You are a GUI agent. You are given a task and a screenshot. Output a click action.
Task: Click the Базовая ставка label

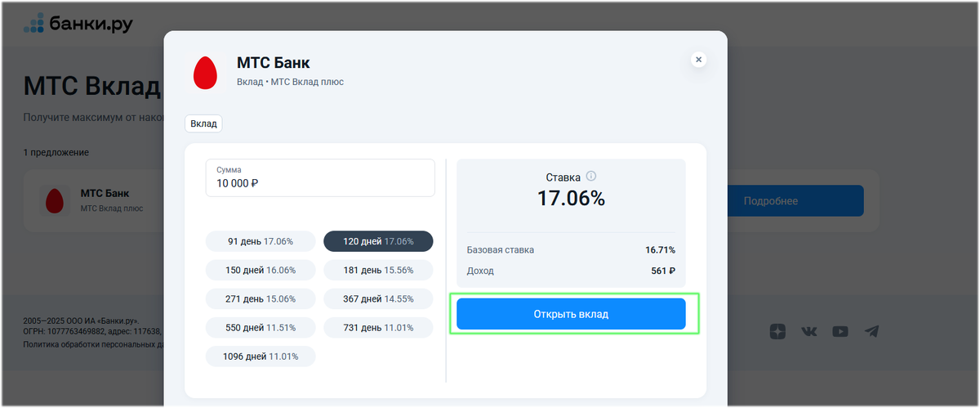[501, 249]
